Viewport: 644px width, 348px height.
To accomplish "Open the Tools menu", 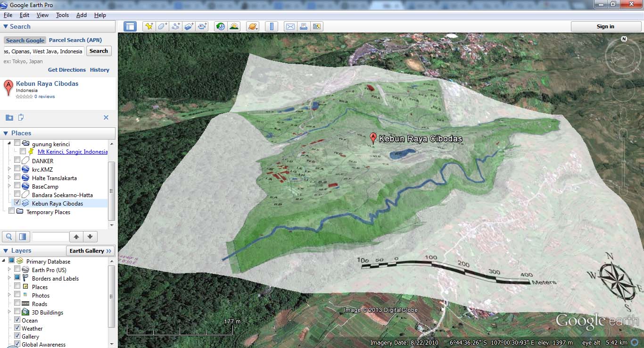I will pyautogui.click(x=62, y=15).
